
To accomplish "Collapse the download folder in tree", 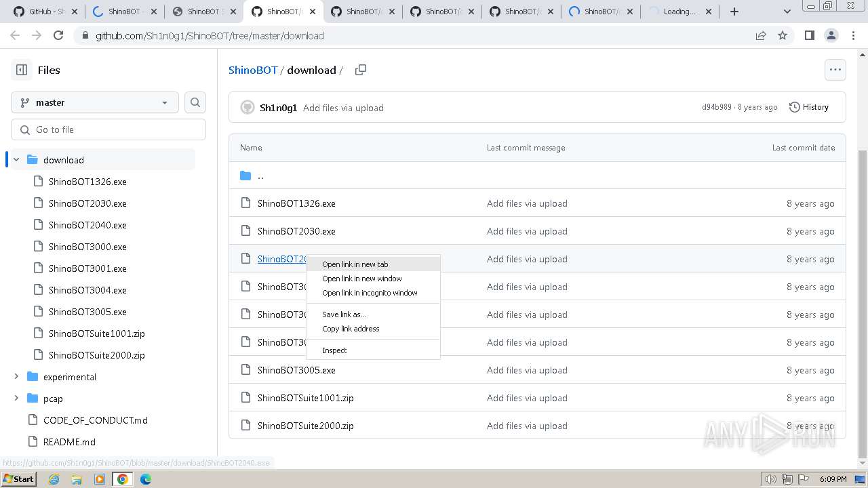I will tap(16, 160).
